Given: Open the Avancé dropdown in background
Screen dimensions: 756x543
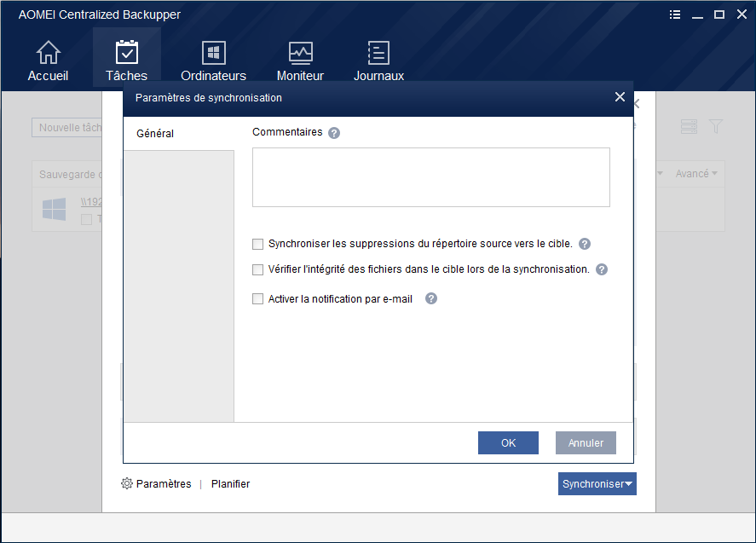Looking at the screenshot, I should 696,174.
